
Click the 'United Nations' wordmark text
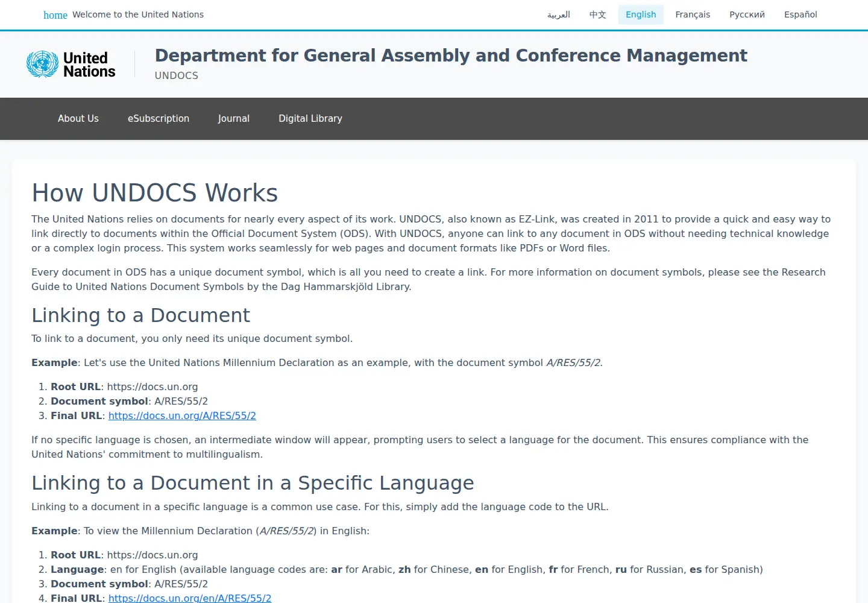tap(89, 65)
